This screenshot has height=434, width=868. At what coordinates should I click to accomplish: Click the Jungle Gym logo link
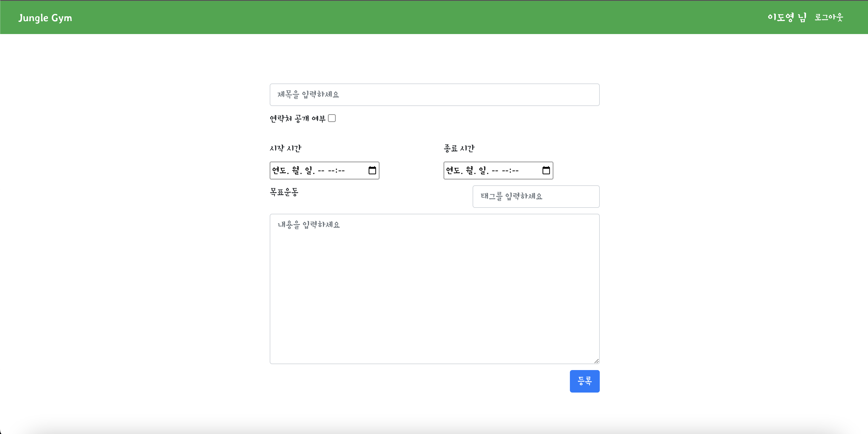[45, 17]
